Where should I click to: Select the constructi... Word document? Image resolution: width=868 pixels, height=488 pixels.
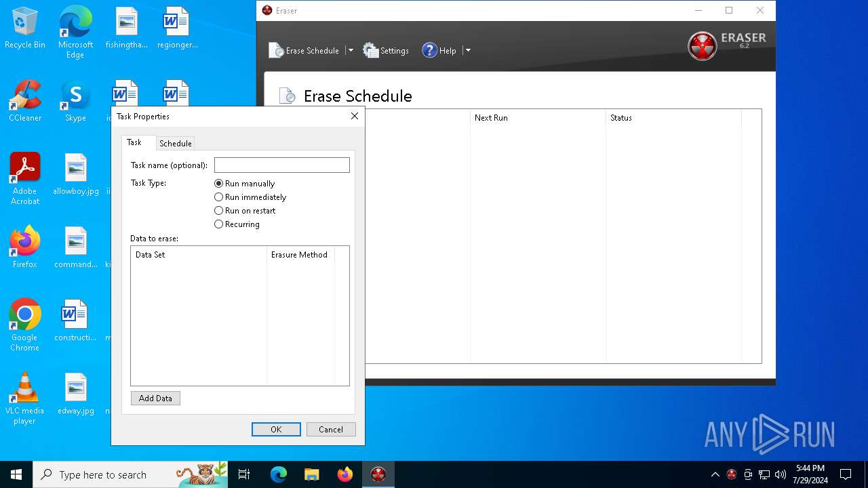pos(75,321)
